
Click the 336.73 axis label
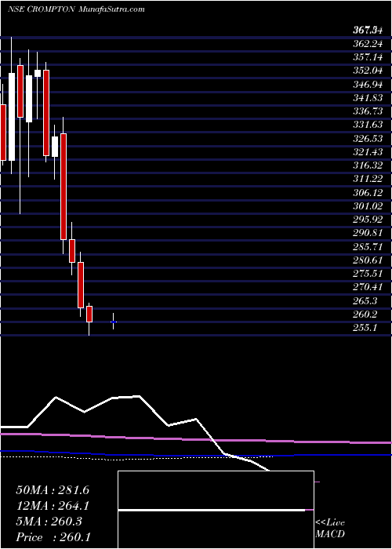pos(367,111)
